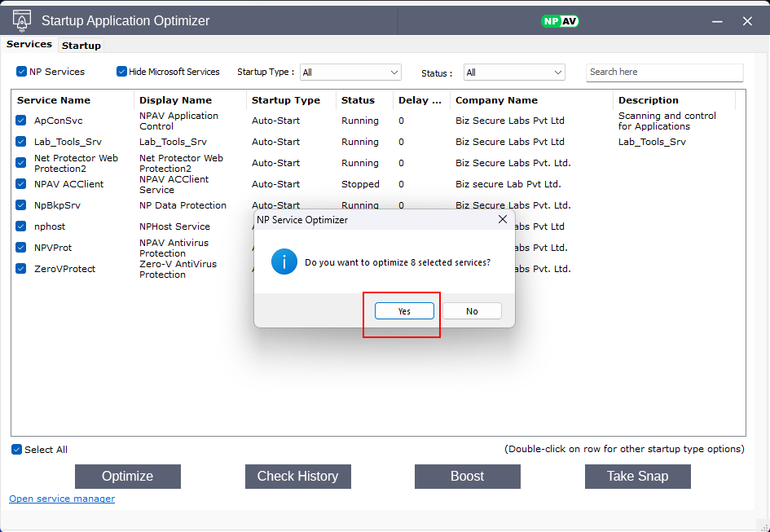770x532 pixels.
Task: Click the blue info icon in dialog
Action: [x=284, y=262]
